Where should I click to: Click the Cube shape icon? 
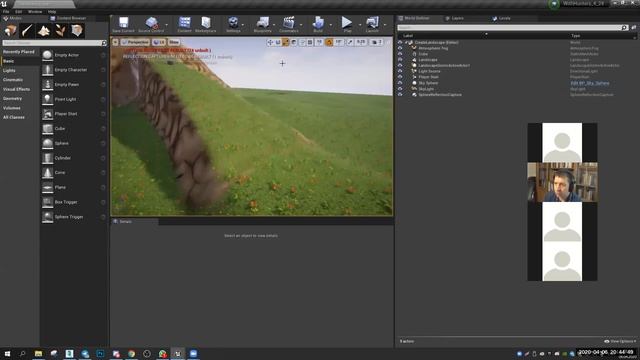(48, 129)
